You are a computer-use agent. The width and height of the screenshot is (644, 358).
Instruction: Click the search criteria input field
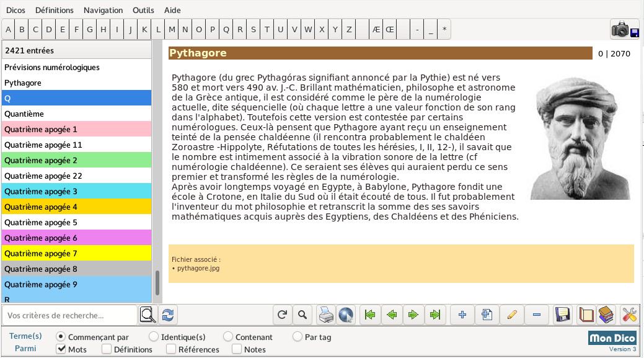coord(69,315)
